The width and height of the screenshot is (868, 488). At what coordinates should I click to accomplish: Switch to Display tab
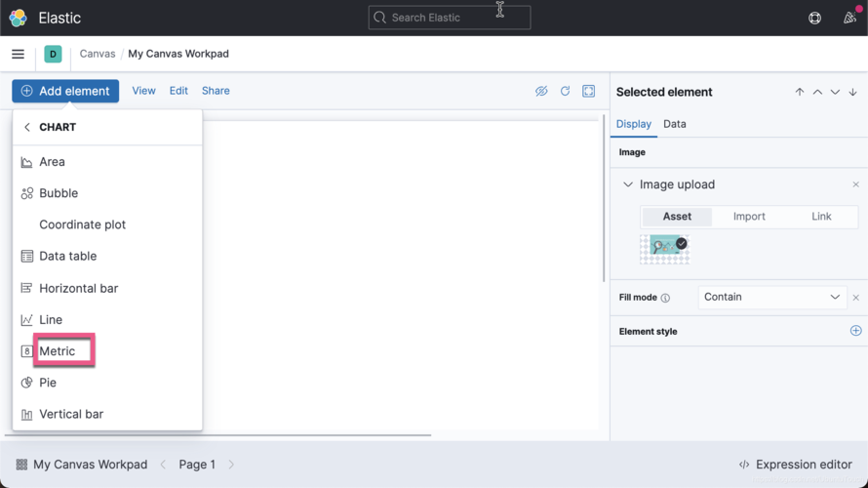point(633,124)
